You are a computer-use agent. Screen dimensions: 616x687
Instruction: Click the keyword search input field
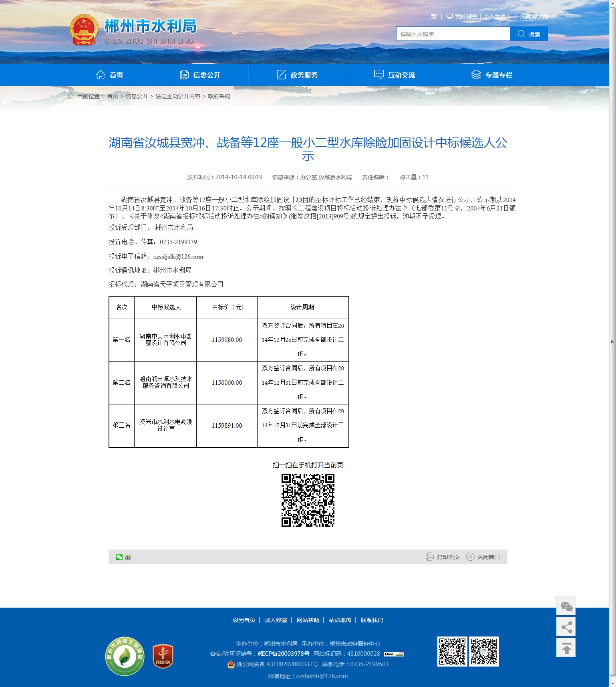(x=453, y=34)
